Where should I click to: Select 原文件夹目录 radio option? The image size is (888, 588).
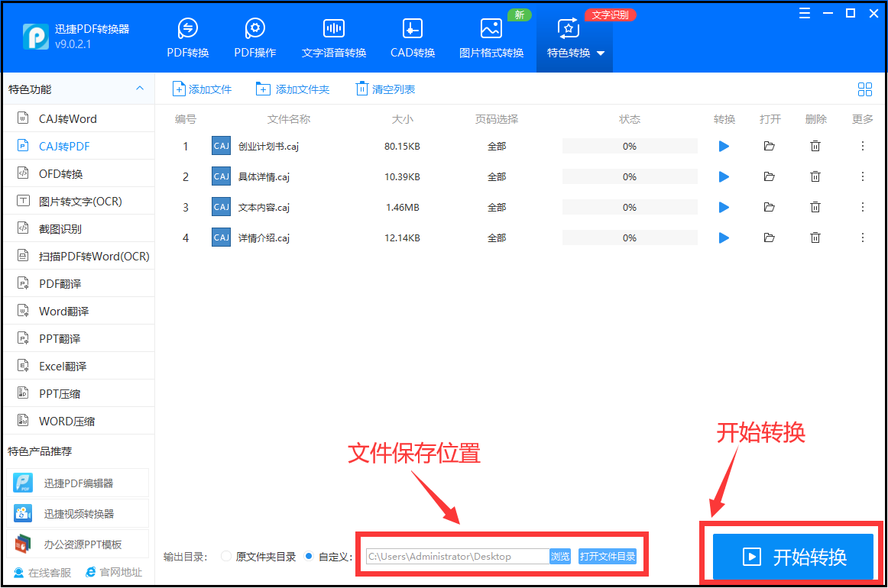tap(226, 556)
